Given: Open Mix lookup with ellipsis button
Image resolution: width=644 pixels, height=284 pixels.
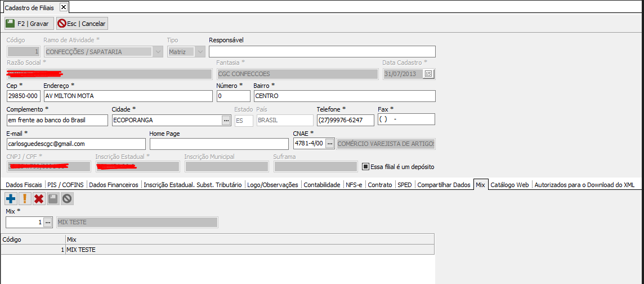Looking at the screenshot, I should coord(48,222).
